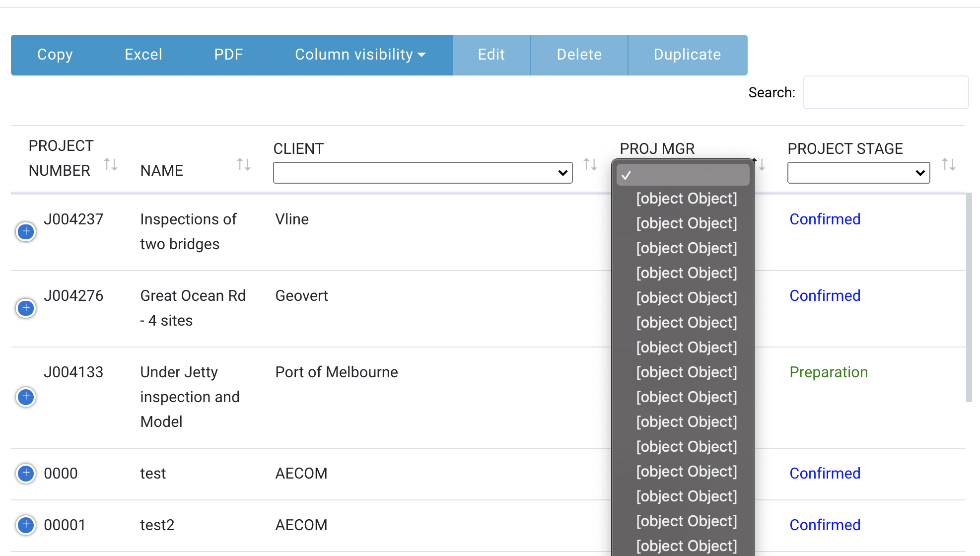Image resolution: width=980 pixels, height=556 pixels.
Task: Open the CLIENT filter dropdown
Action: click(422, 172)
